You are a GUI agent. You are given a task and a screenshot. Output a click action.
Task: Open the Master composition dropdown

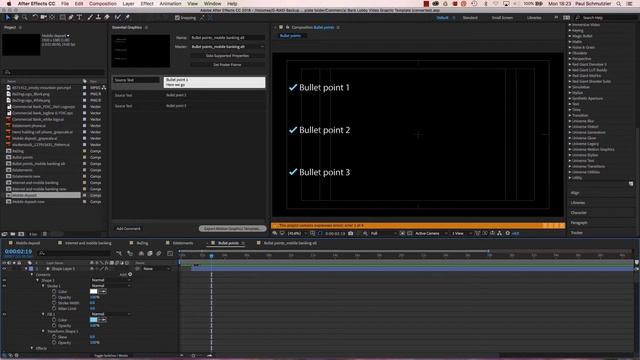tap(228, 47)
